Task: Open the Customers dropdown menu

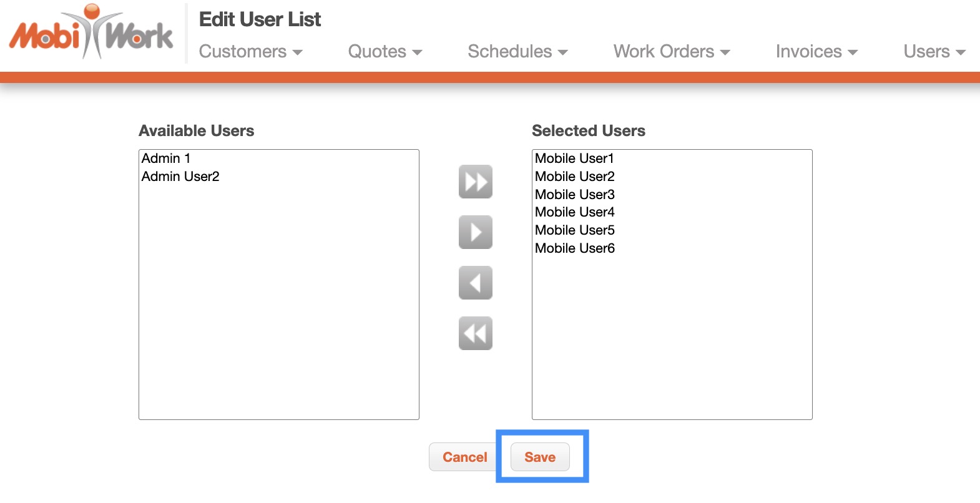Action: coord(250,52)
